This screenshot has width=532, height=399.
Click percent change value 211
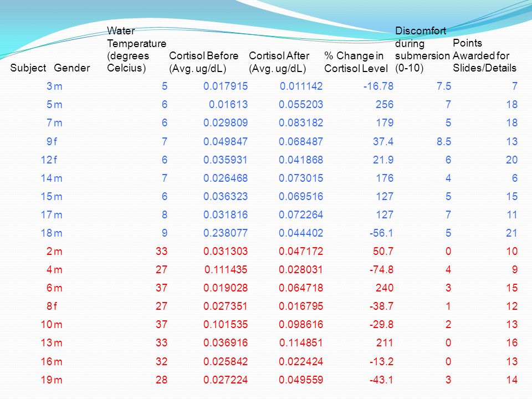pyautogui.click(x=385, y=343)
